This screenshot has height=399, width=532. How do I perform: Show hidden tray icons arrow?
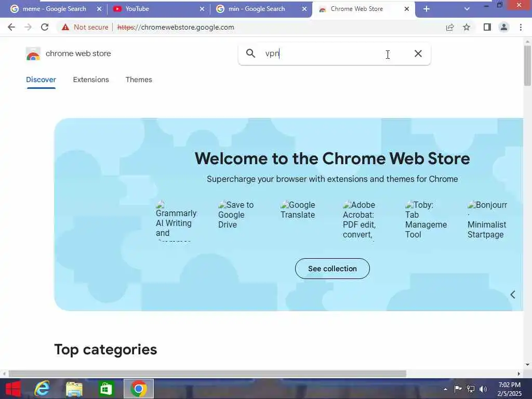[x=445, y=389]
